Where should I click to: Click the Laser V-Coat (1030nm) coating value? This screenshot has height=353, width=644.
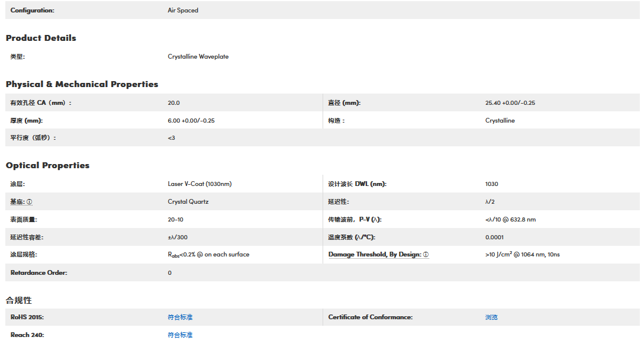[x=199, y=184]
